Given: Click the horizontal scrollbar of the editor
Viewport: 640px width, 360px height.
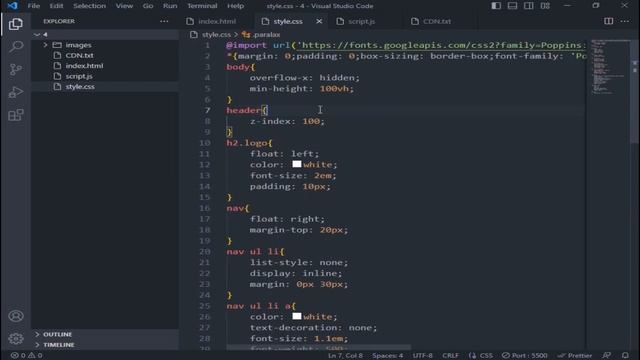Looking at the screenshot, I should (318, 347).
